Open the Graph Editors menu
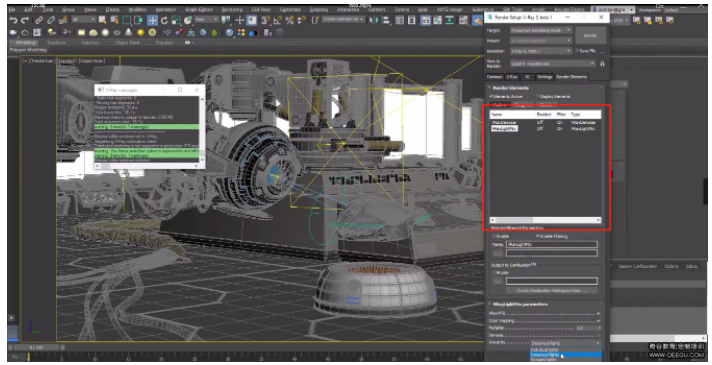This screenshot has height=365, width=712. point(198,9)
